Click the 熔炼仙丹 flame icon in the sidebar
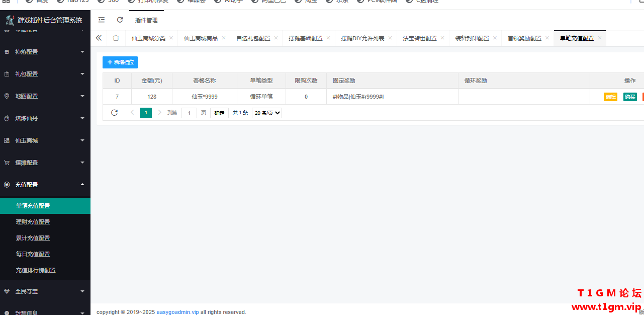 click(7, 118)
